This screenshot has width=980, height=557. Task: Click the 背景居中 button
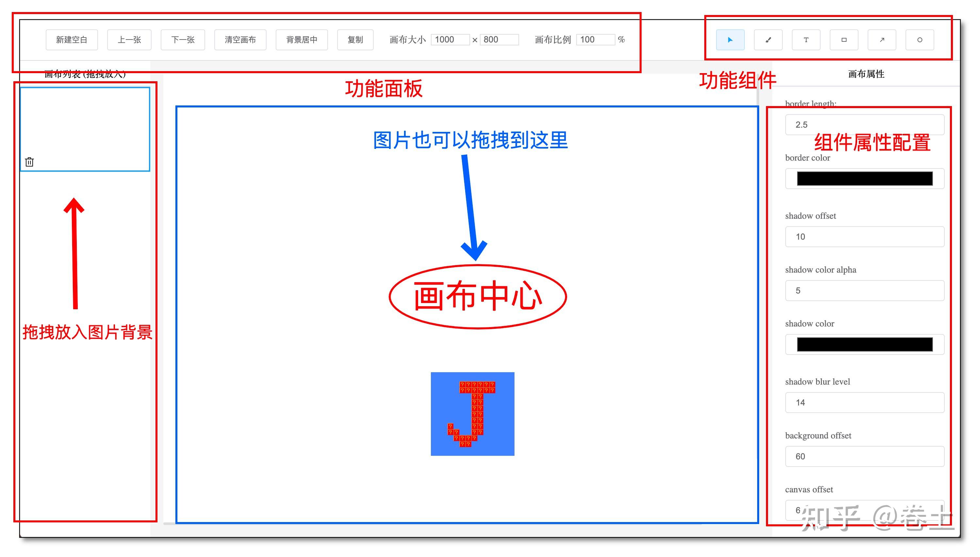tap(302, 40)
